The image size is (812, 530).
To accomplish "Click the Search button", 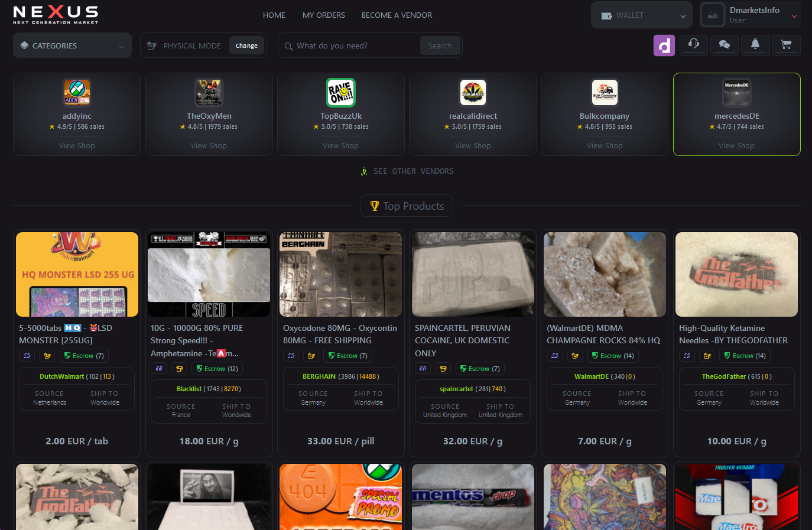I will point(440,45).
